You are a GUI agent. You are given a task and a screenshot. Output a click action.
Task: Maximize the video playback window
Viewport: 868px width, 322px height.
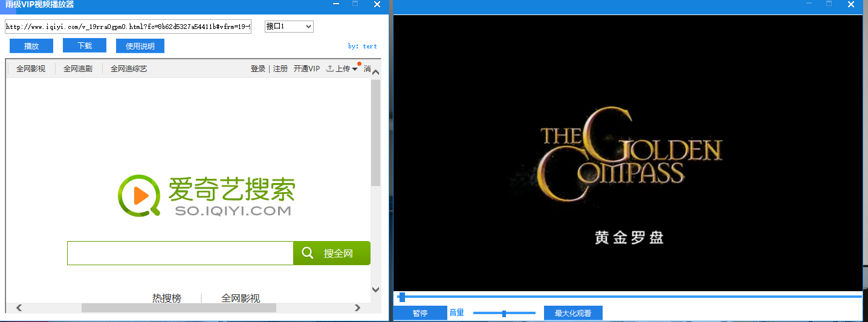pos(829,4)
